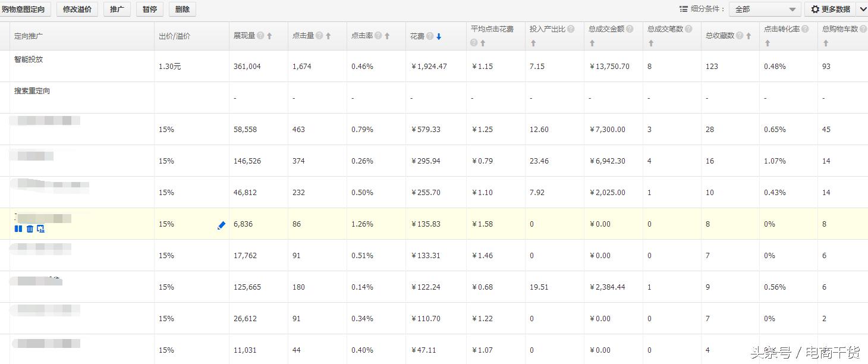Click the 58,558 impressions cell
This screenshot has height=364, width=868.
pyautogui.click(x=246, y=130)
